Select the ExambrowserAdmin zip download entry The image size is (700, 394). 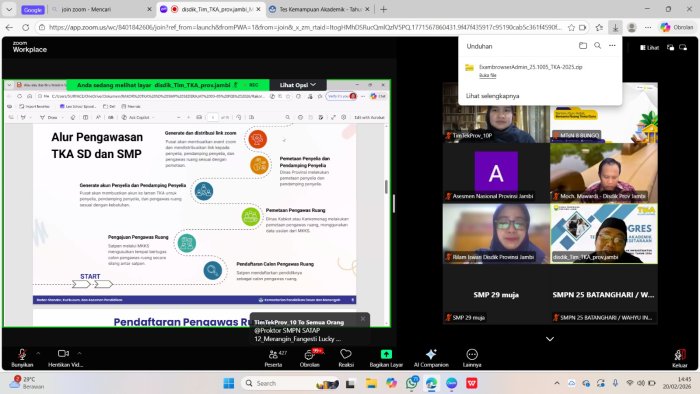540,71
